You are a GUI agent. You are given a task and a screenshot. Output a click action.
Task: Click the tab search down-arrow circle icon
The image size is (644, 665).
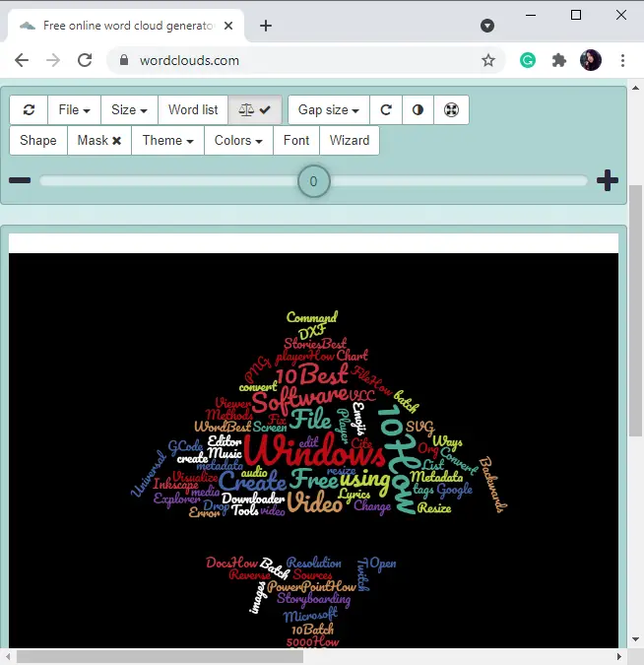pyautogui.click(x=487, y=26)
